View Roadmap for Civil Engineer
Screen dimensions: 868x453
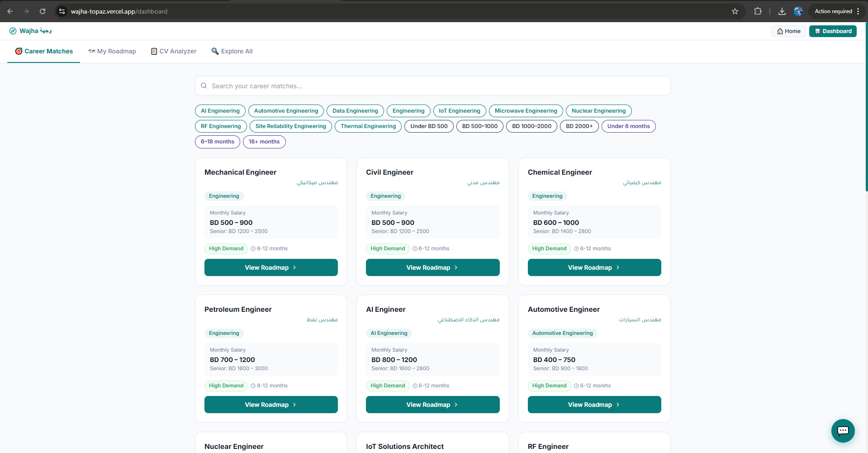432,267
